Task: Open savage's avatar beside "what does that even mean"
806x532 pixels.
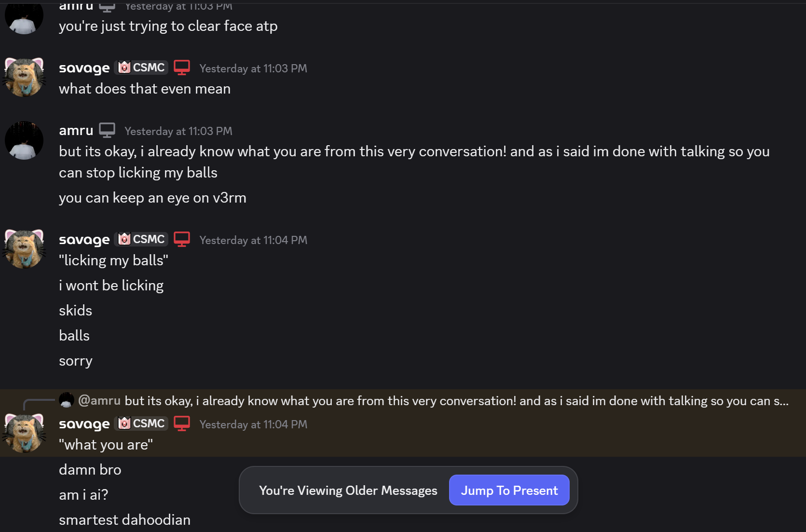Action: pyautogui.click(x=24, y=77)
